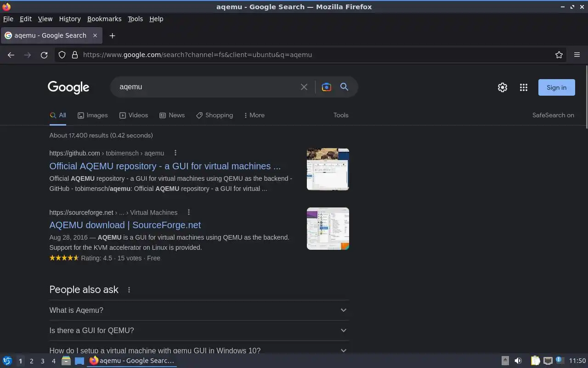Open the Bookmarks menu
Screen dimensions: 588x368
[x=104, y=19]
